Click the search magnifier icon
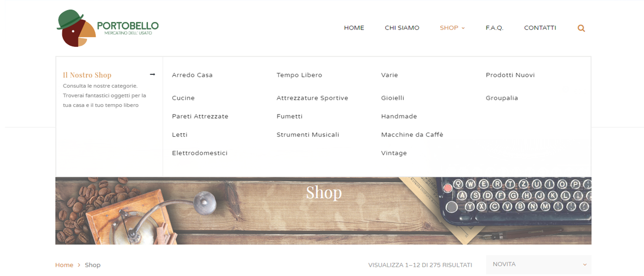 (581, 29)
